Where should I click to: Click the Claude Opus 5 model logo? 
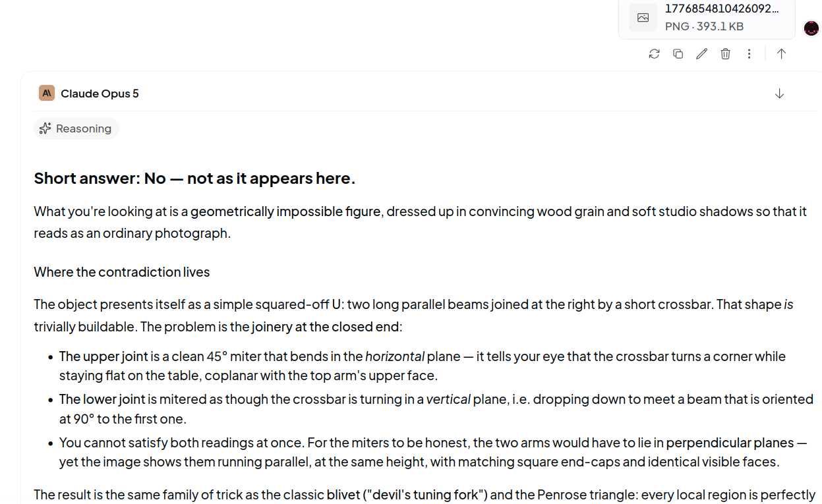click(x=46, y=93)
